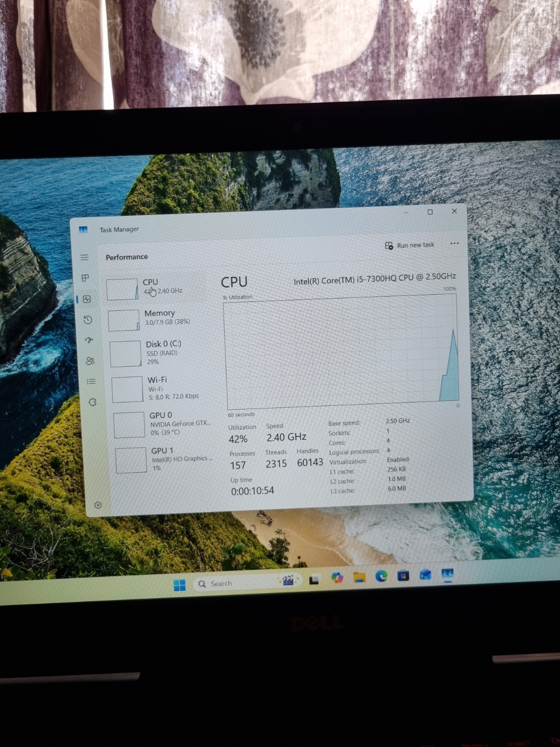Viewport: 560px width, 747px height.
Task: Open the Details page list icon
Action: click(91, 381)
